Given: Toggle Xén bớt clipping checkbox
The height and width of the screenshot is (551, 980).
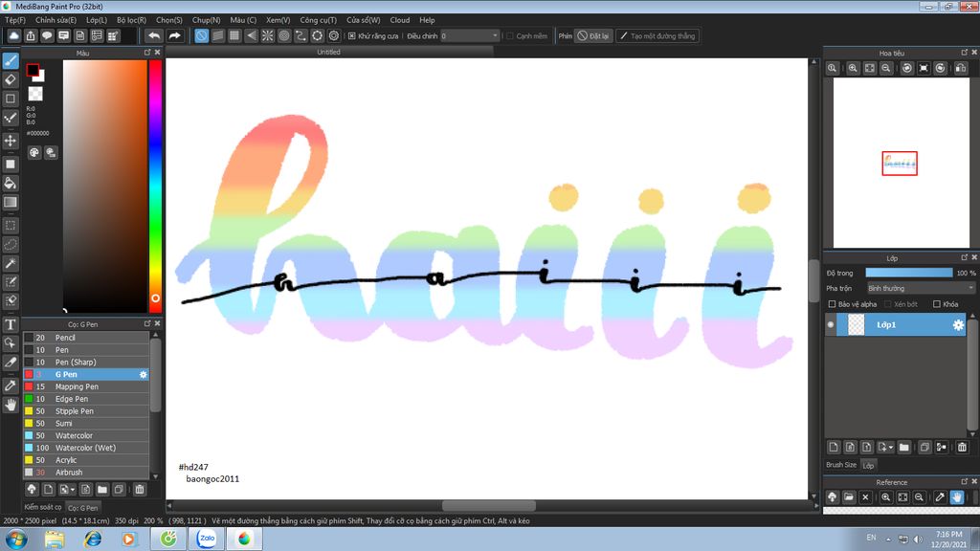Looking at the screenshot, I should coord(888,304).
